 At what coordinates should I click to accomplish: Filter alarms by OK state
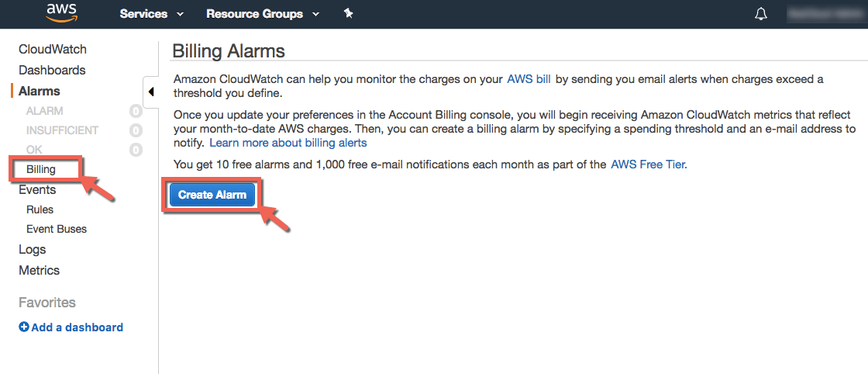[34, 150]
